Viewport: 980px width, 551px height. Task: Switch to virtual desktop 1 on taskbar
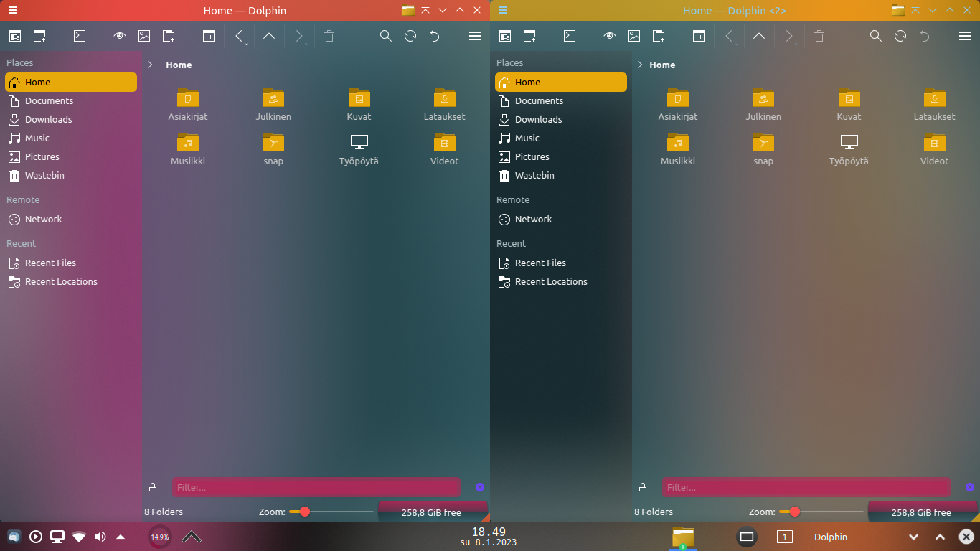[785, 537]
